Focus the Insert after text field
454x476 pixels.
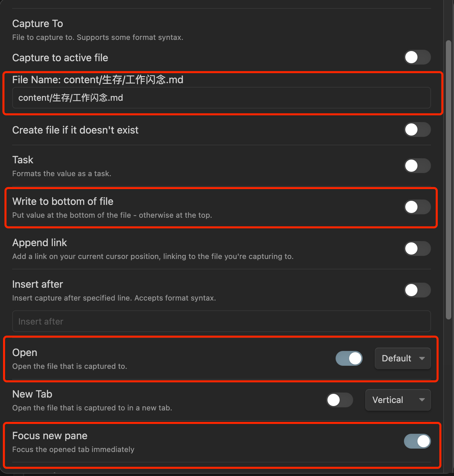pos(221,321)
